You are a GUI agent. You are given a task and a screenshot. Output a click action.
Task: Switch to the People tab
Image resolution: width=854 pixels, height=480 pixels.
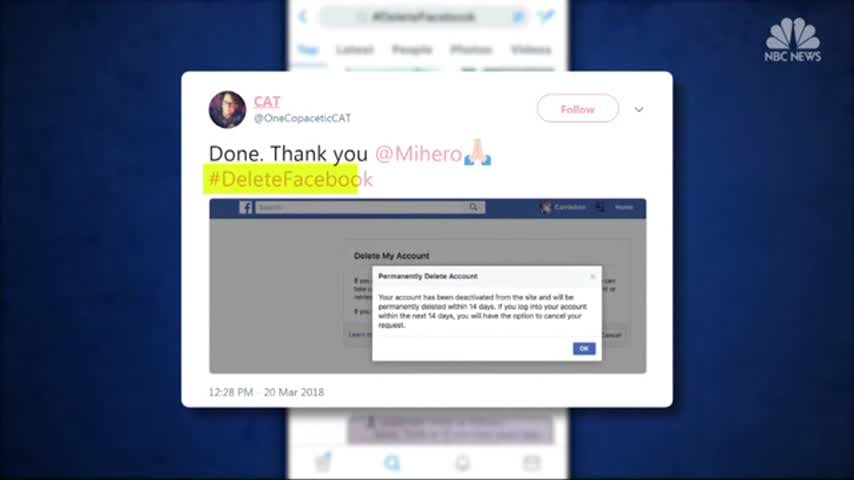coord(412,50)
